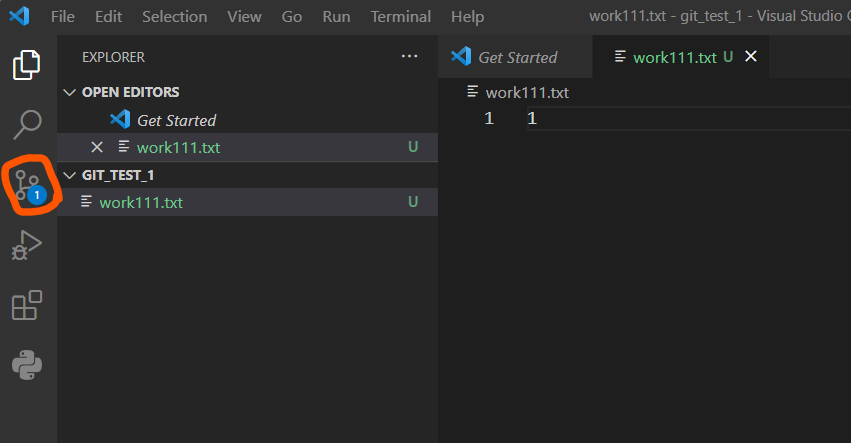Place cursor in editor line 1 text
The image size is (851, 443).
[x=532, y=118]
